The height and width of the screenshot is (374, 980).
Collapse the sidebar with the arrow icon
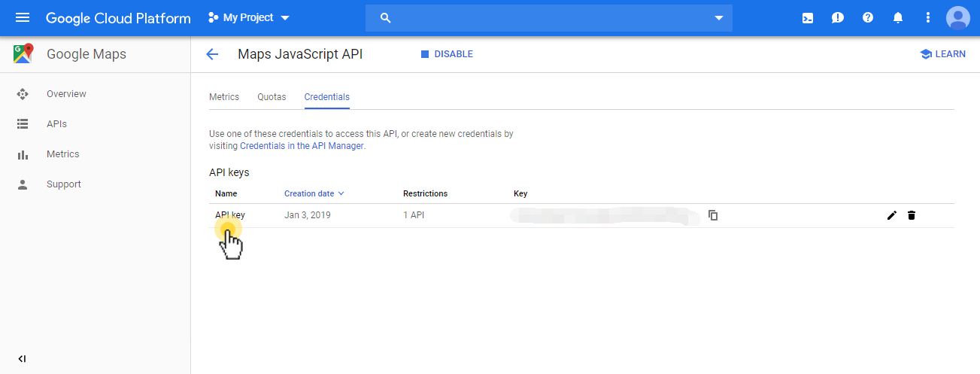(x=22, y=359)
